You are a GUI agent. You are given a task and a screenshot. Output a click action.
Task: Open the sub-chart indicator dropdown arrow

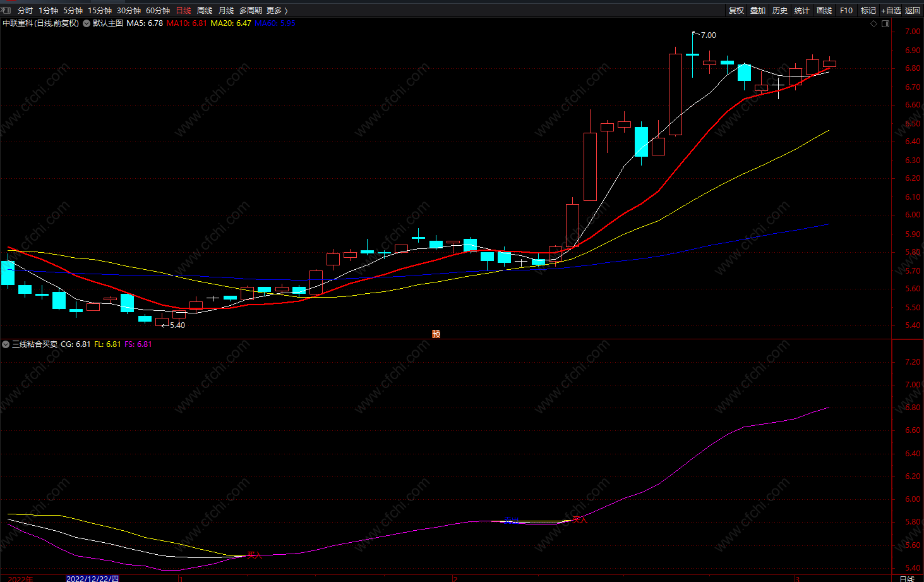(6, 344)
